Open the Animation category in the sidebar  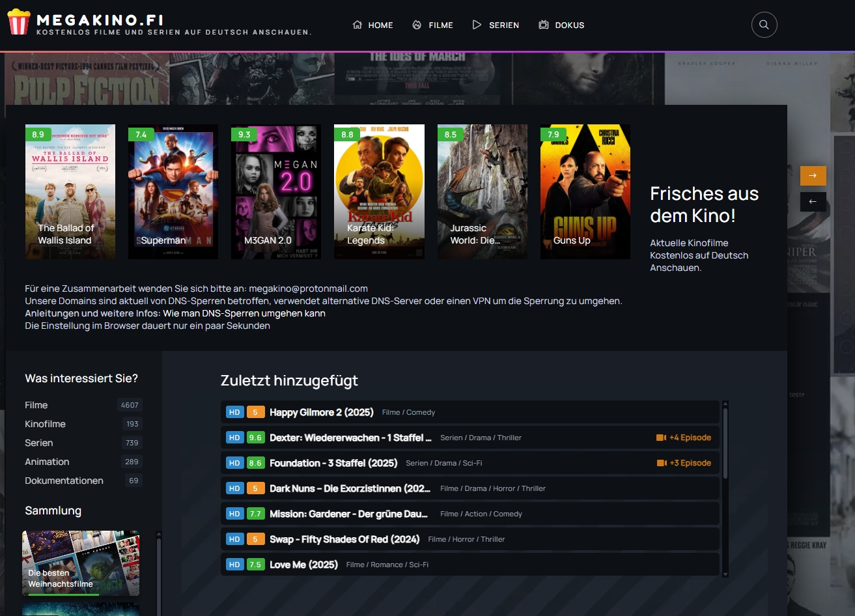tap(47, 462)
